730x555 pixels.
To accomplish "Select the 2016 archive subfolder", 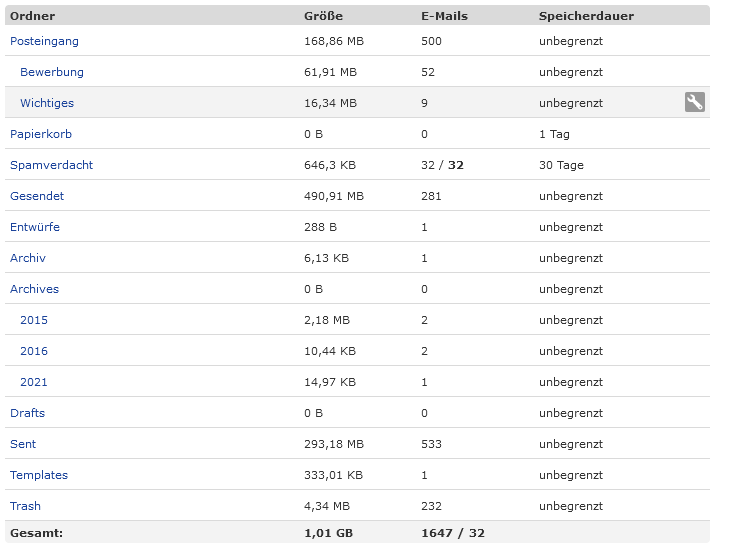I will click(34, 351).
